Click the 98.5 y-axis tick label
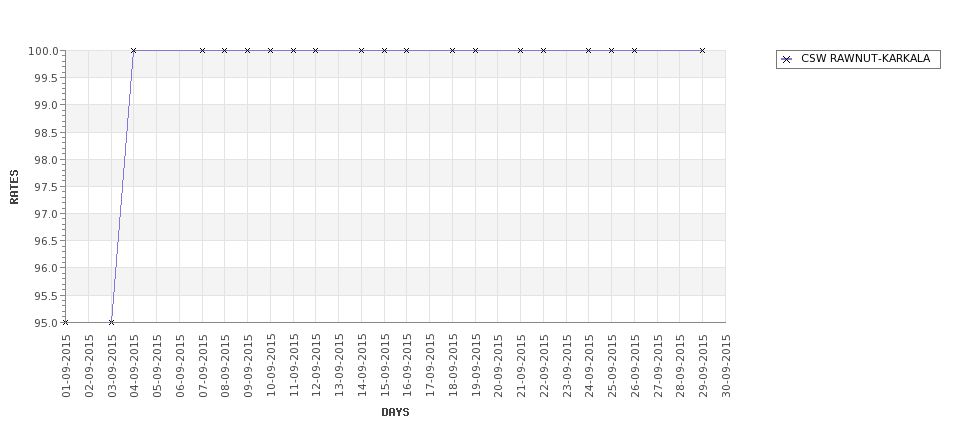975x429 pixels. click(x=47, y=132)
